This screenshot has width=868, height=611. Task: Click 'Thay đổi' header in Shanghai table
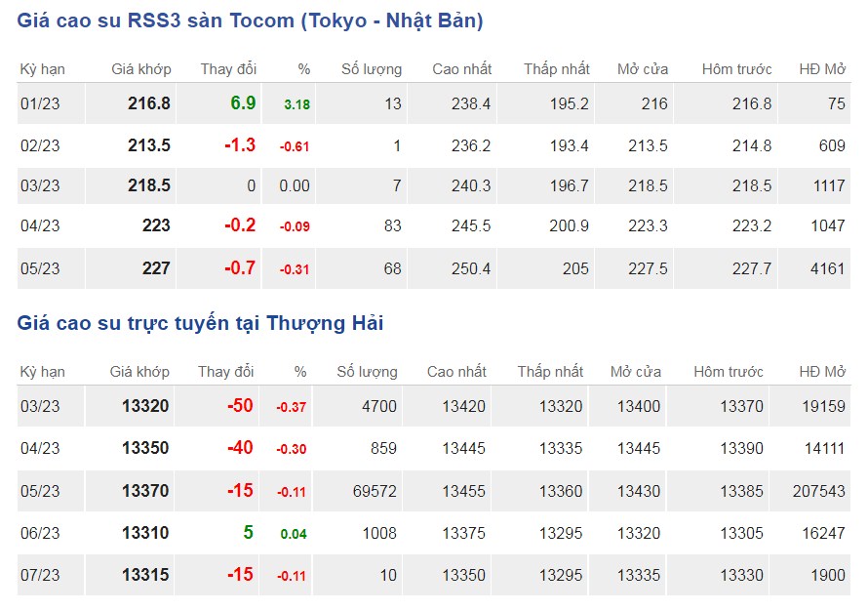pyautogui.click(x=226, y=372)
